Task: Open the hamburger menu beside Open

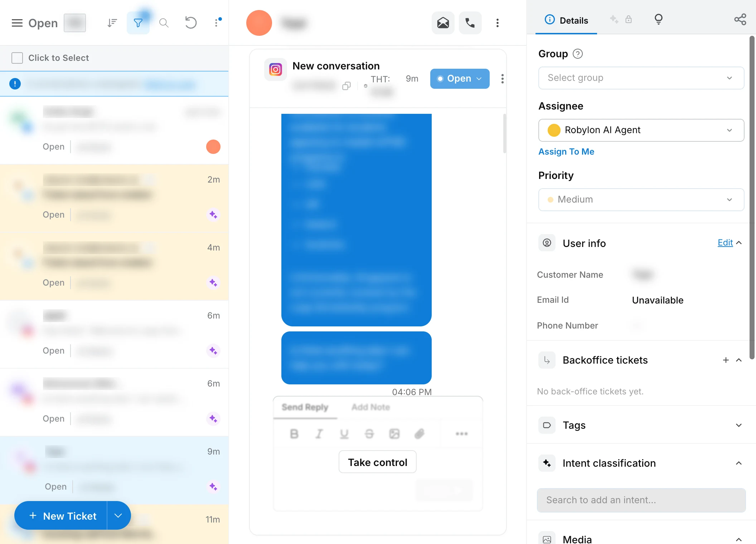Action: pos(17,23)
